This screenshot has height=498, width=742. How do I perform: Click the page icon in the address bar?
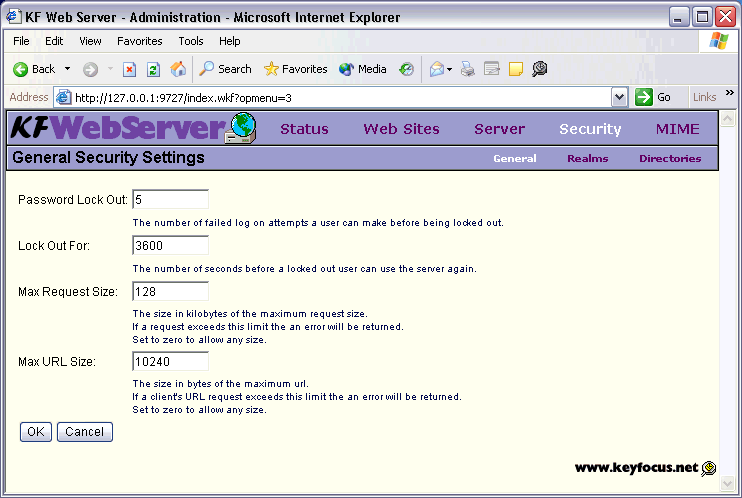point(63,98)
